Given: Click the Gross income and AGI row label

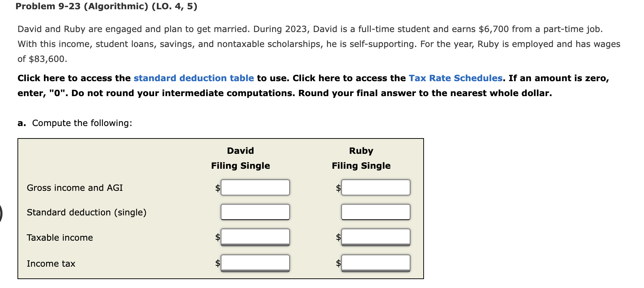Looking at the screenshot, I should pyautogui.click(x=75, y=188).
